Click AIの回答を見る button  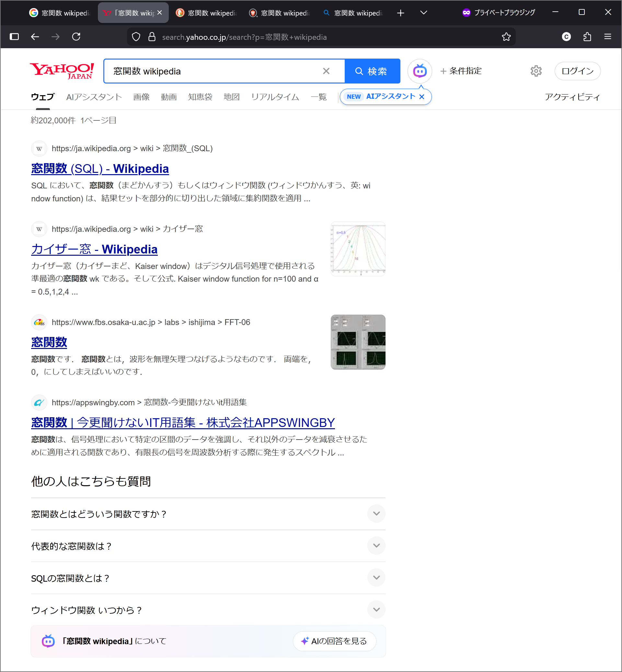334,641
